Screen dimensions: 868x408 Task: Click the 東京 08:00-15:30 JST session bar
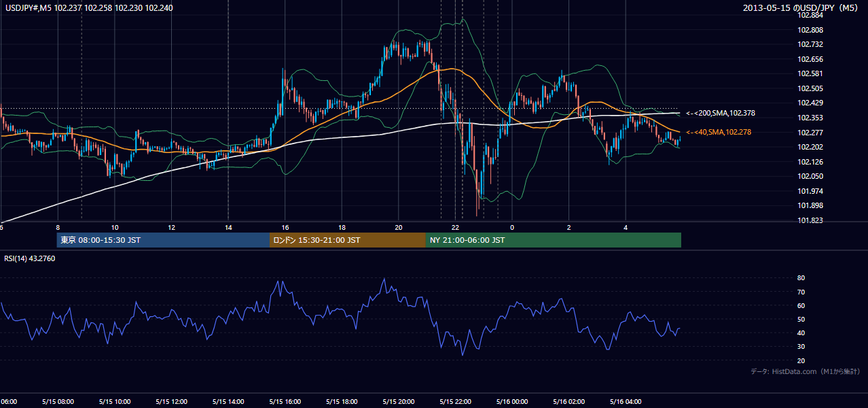163,240
